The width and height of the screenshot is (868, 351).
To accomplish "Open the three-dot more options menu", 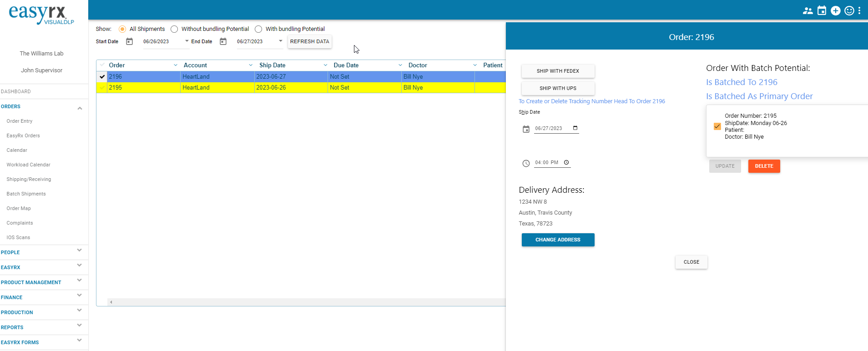I will (x=859, y=11).
